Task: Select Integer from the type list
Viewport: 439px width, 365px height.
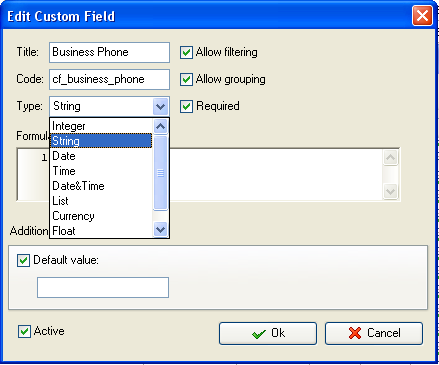Action: coord(101,126)
